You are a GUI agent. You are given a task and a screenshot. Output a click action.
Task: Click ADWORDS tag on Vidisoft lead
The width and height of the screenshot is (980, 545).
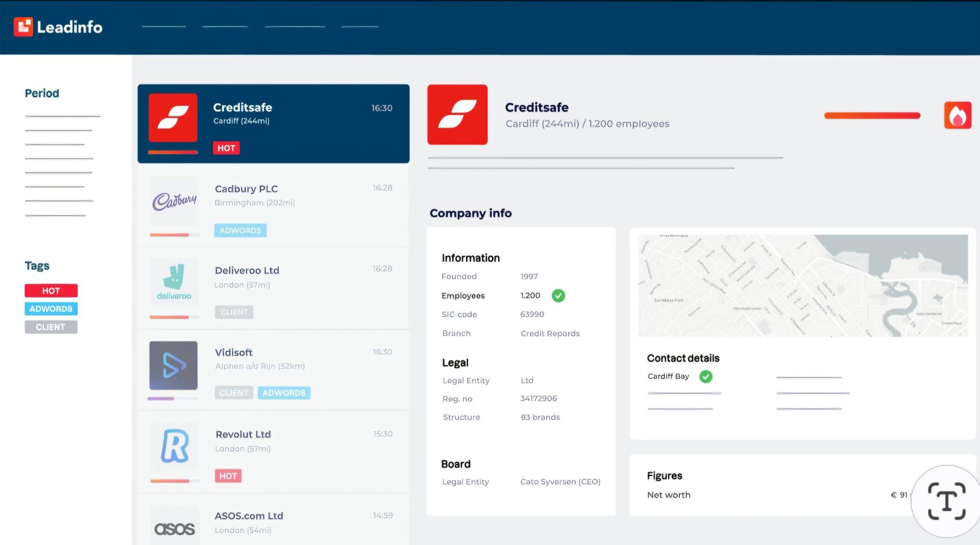[284, 393]
